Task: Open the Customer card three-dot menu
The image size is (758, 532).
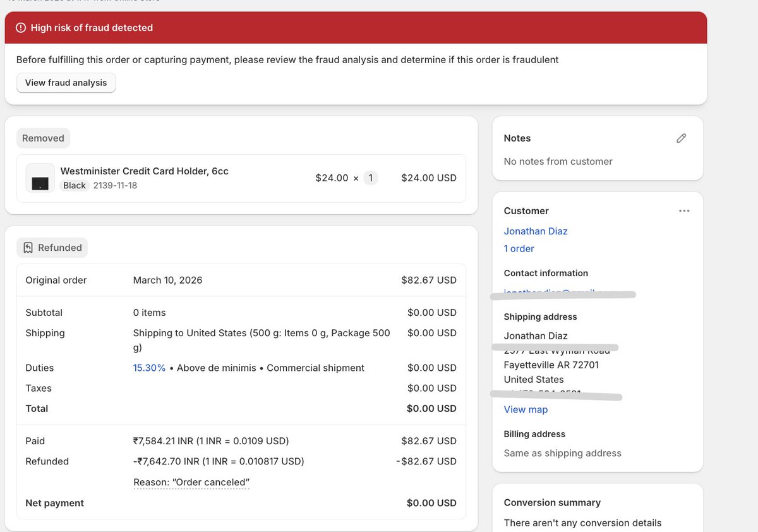Action: pyautogui.click(x=684, y=211)
